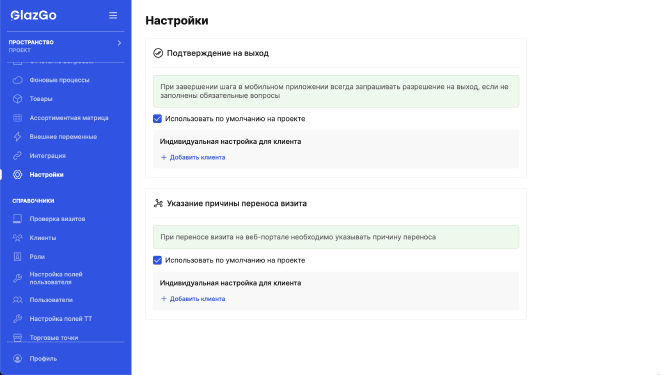Screen dimensions: 660x375
Task: Open Профиль at sidebar bottom
Action: pos(43,359)
